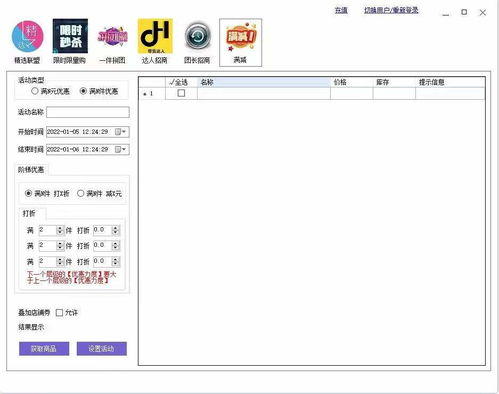499x394 pixels.
Task: Tick the 全选 row-1 checkbox in table
Action: point(181,93)
